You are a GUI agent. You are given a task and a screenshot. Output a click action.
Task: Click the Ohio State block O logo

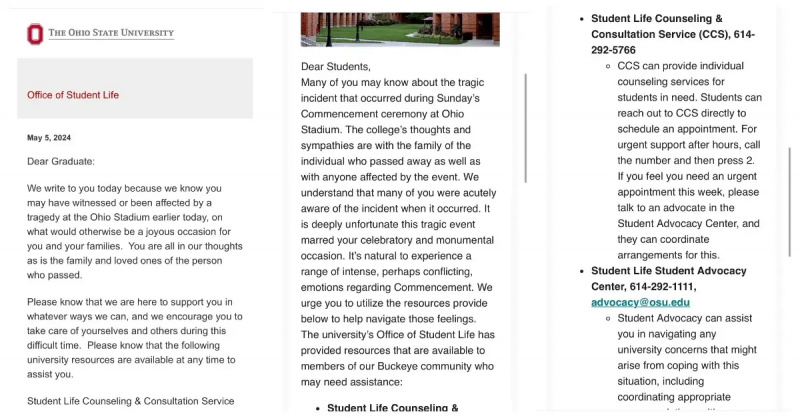pyautogui.click(x=35, y=34)
